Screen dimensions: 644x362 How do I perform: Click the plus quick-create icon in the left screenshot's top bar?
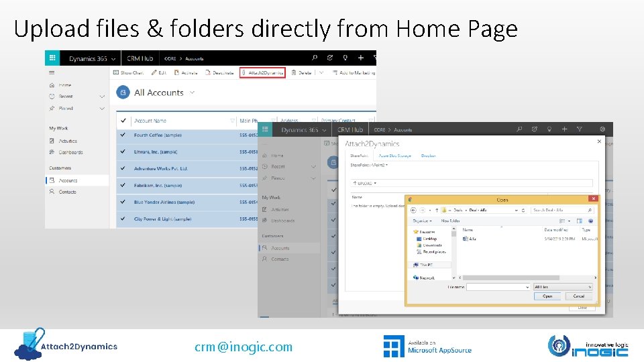tap(361, 58)
